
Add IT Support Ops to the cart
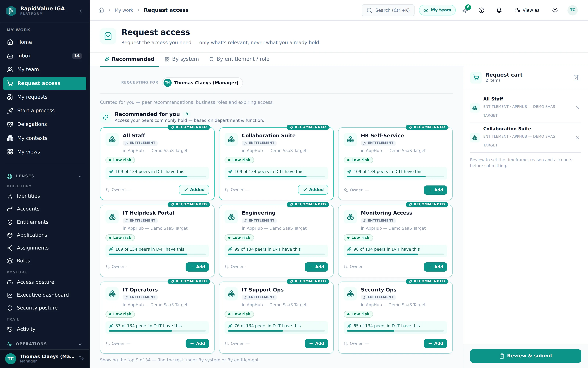[316, 343]
